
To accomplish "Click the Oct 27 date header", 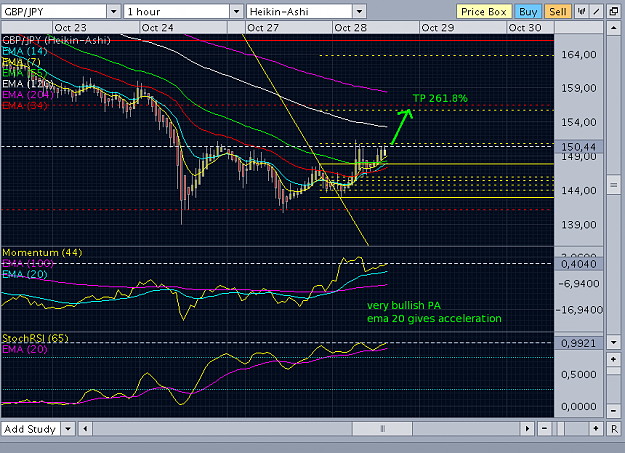I will [x=263, y=28].
